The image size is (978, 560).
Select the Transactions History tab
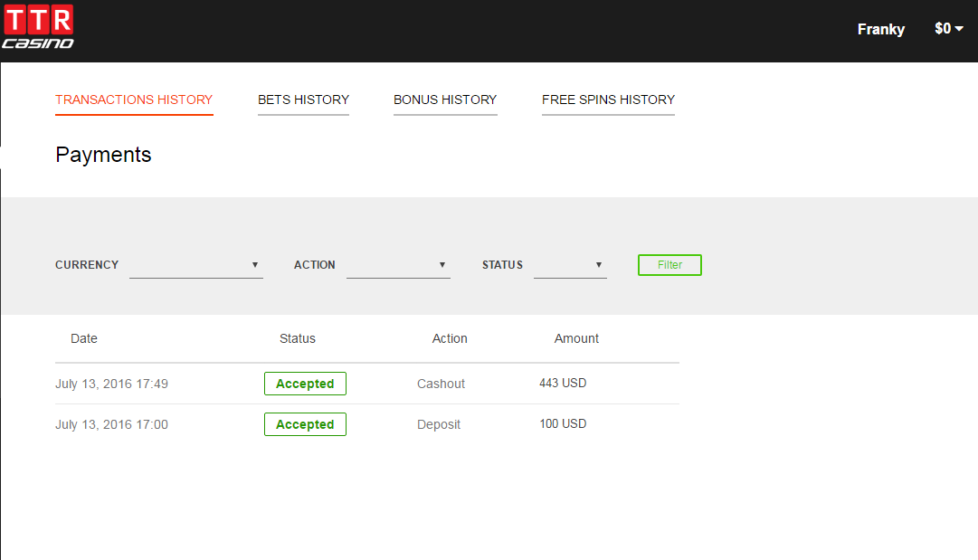(x=134, y=100)
